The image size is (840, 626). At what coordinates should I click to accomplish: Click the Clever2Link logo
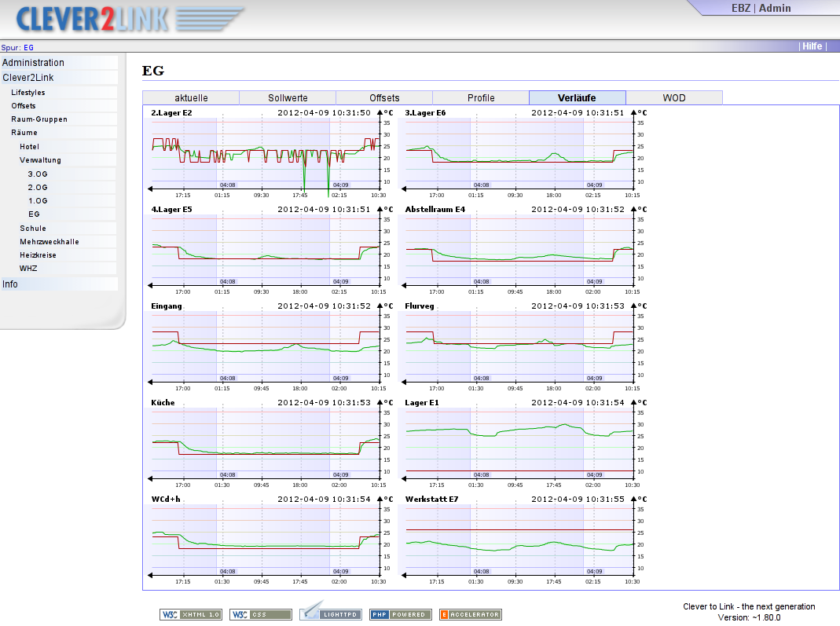130,19
